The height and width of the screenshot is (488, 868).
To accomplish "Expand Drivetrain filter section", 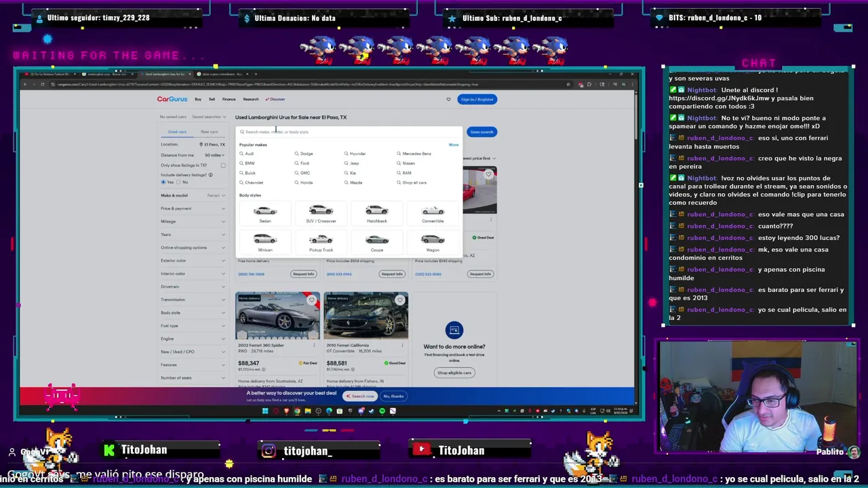I will click(193, 287).
